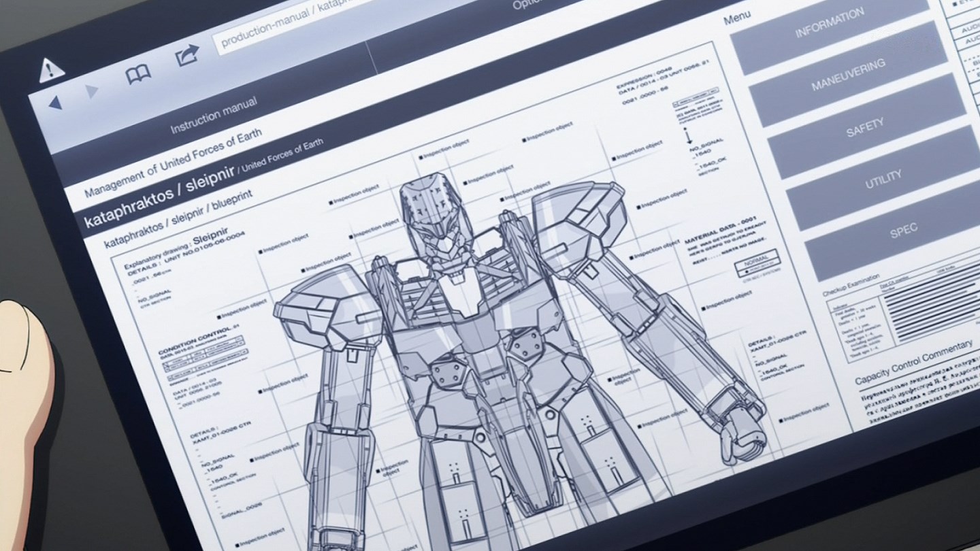Image resolution: width=980 pixels, height=551 pixels.
Task: Open the MANEUVERING menu button
Action: [848, 76]
